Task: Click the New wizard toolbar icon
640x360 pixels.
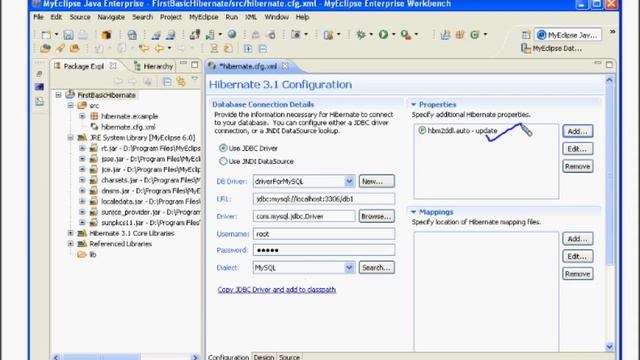Action: [46, 35]
